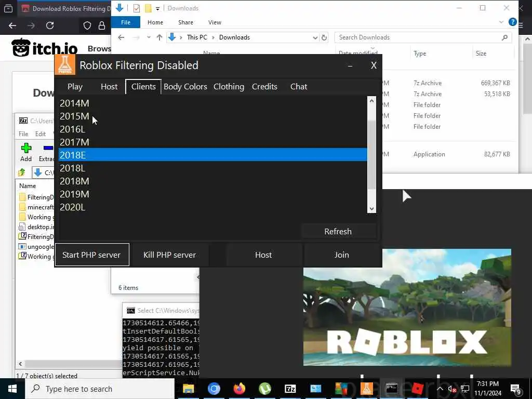Viewport: 532px width, 399px height.
Task: Select the 2018L client
Action: [x=213, y=168]
